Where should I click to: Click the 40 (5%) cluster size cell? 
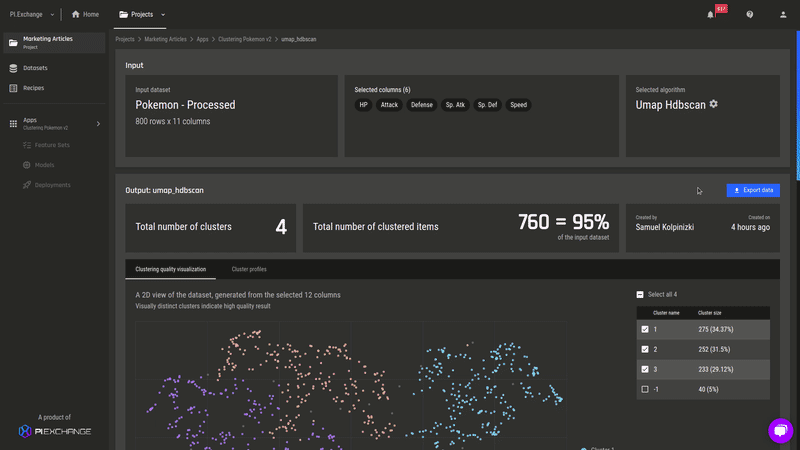[x=708, y=389]
